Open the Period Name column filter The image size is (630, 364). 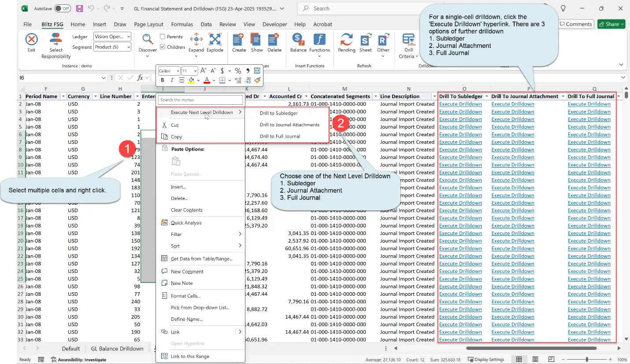[63, 96]
